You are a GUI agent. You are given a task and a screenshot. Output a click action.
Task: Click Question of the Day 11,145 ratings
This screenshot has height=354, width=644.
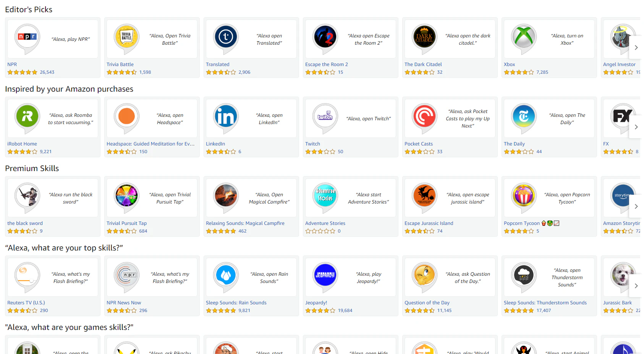click(x=444, y=310)
